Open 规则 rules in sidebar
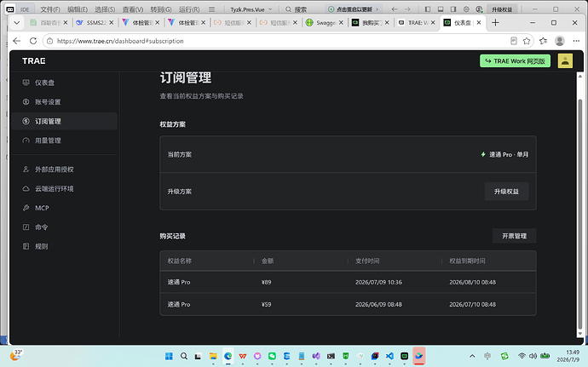The height and width of the screenshot is (367, 588). click(64, 246)
